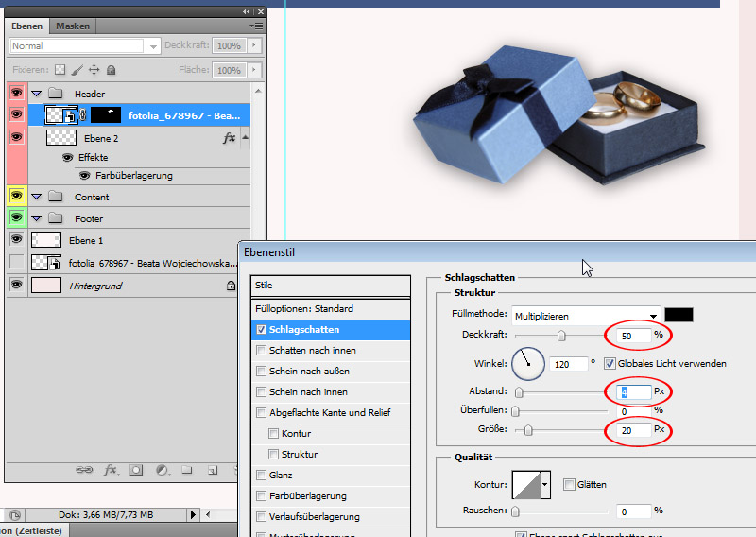
Task: Create a new group folder icon
Action: click(x=187, y=469)
